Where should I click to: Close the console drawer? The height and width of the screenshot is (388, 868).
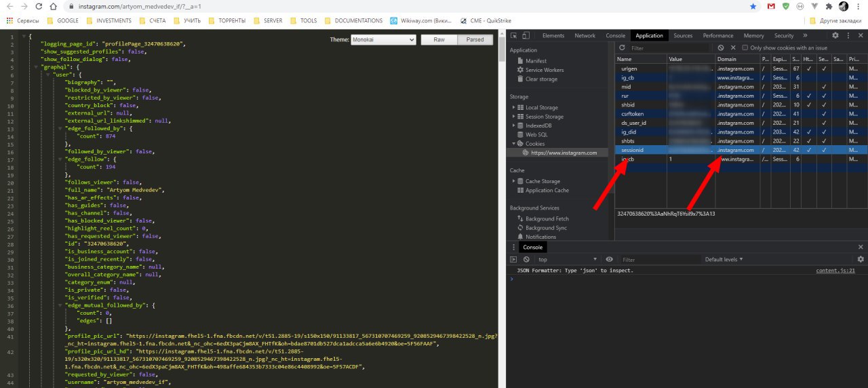pos(861,247)
